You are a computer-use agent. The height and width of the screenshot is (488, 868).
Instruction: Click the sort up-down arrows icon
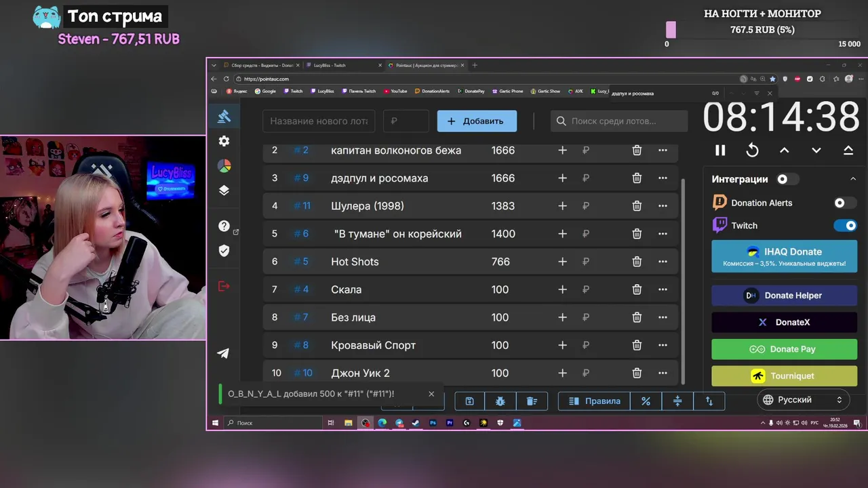pyautogui.click(x=709, y=401)
